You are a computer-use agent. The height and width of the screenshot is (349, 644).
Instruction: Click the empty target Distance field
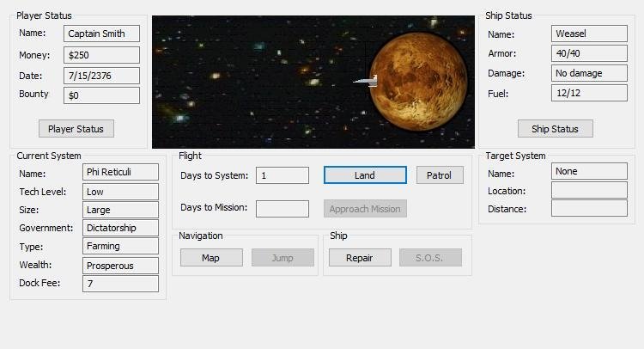pos(589,208)
